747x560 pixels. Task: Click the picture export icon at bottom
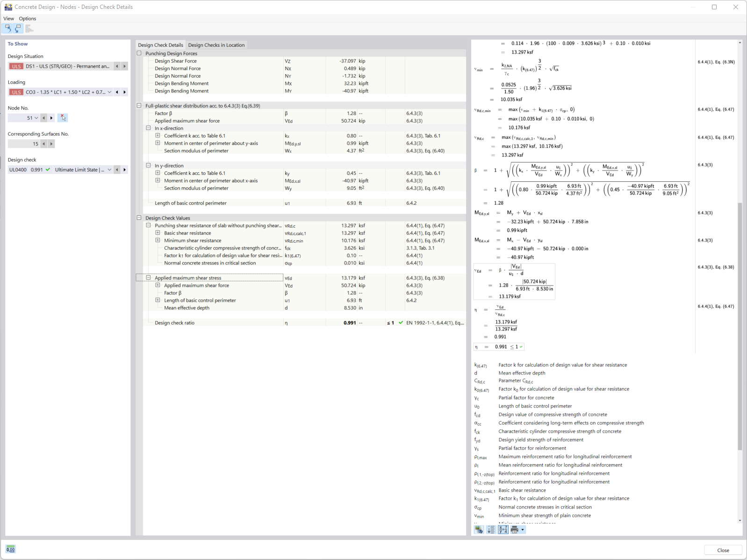click(x=479, y=530)
